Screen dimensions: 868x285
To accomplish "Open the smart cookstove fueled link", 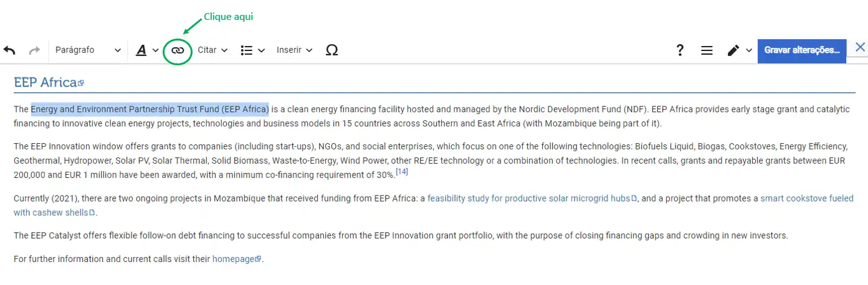I will click(806, 199).
